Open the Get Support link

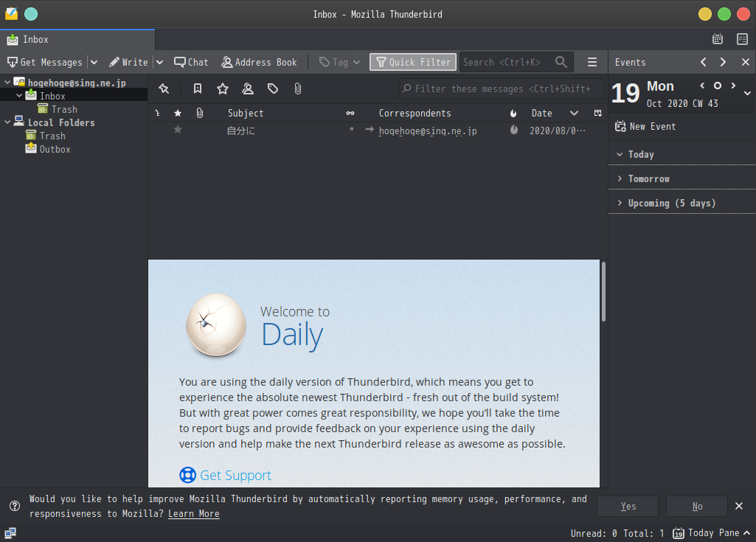tap(235, 476)
